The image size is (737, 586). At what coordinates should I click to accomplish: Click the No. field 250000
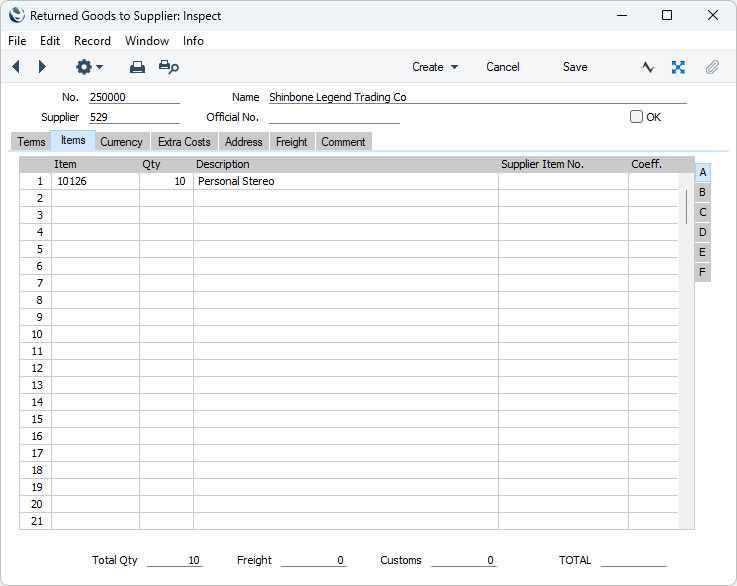click(x=134, y=97)
